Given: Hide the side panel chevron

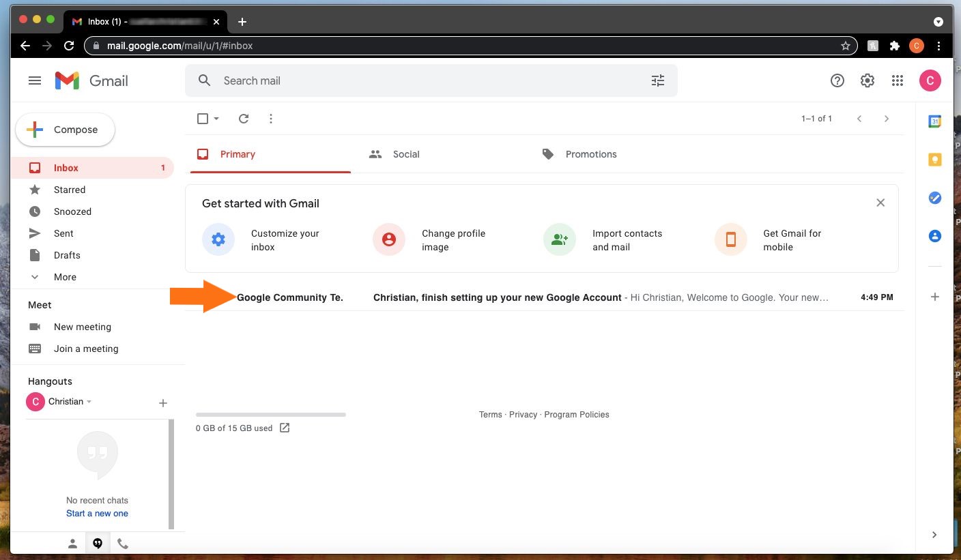Looking at the screenshot, I should point(934,535).
